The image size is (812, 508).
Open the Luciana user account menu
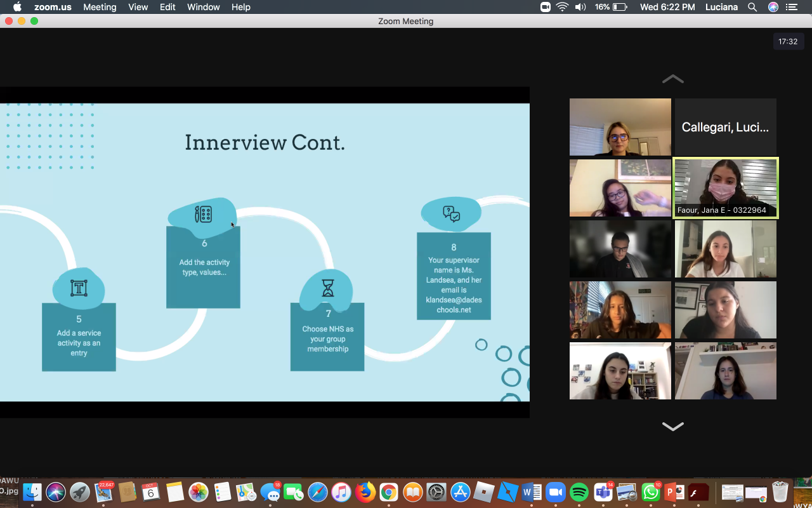[722, 7]
